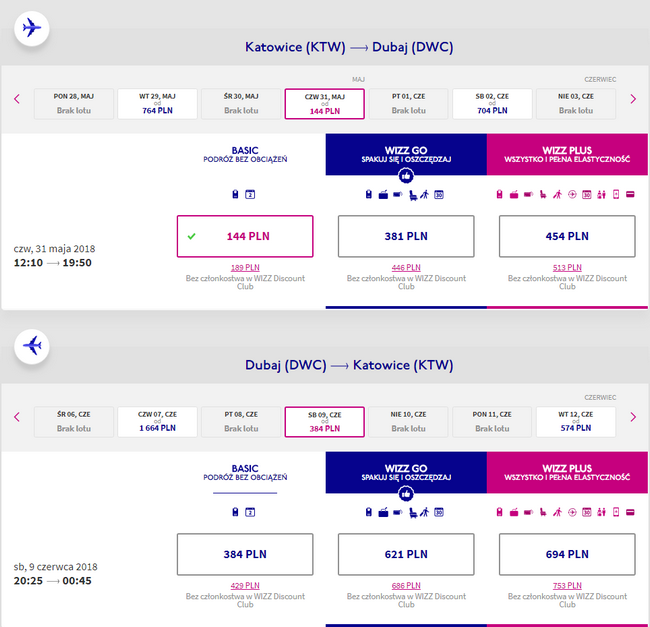
Task: Select outbound date WT 29, MAJ 764 PLN
Action: click(158, 104)
